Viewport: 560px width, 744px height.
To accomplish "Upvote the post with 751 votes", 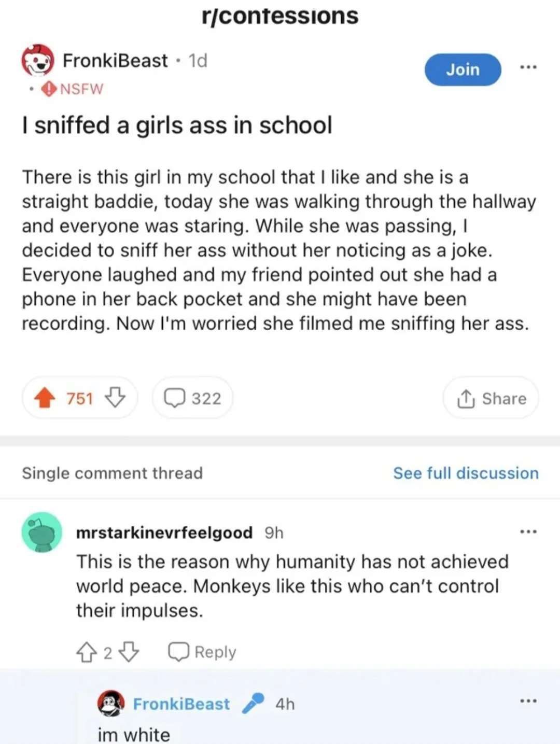I will [x=45, y=398].
